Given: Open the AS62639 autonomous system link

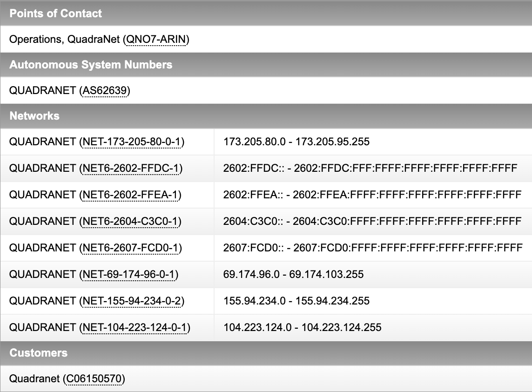Looking at the screenshot, I should tap(105, 91).
